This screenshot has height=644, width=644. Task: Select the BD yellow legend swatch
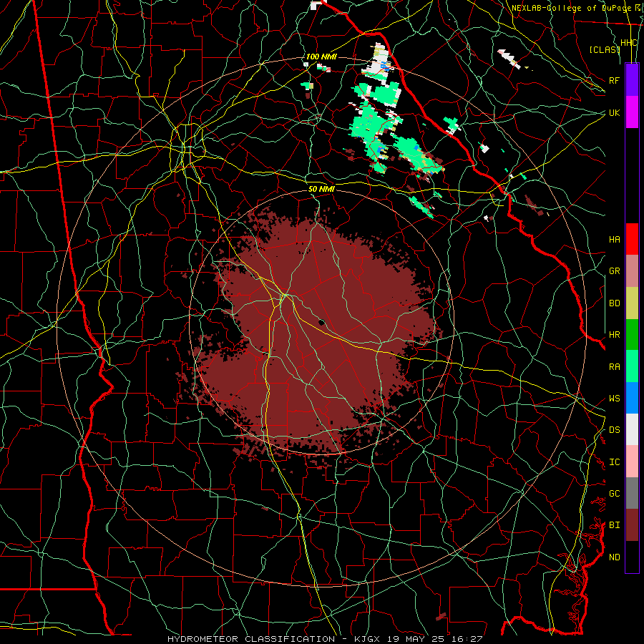tap(632, 303)
